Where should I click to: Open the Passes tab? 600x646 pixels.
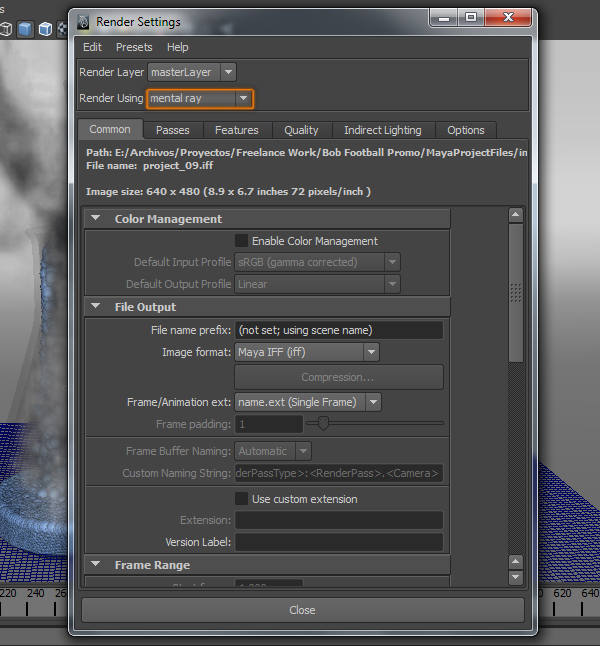[x=172, y=130]
